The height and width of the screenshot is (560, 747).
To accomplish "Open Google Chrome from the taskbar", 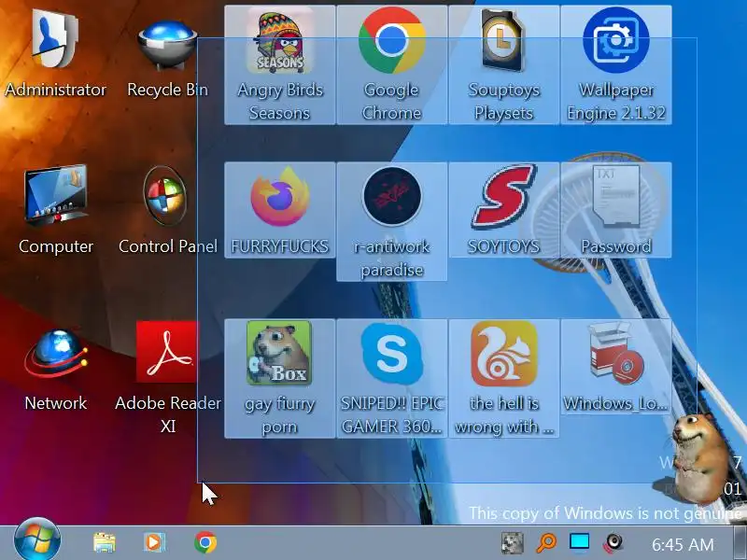I will pos(205,542).
